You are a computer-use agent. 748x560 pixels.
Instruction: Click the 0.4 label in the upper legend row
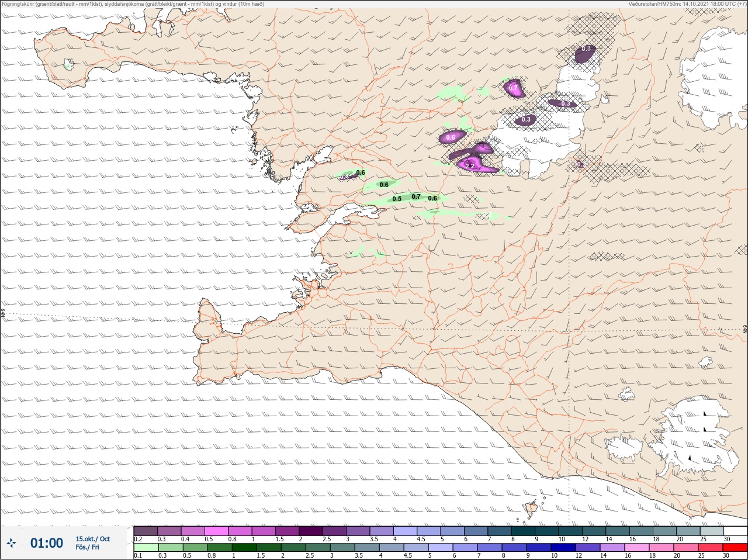(185, 539)
